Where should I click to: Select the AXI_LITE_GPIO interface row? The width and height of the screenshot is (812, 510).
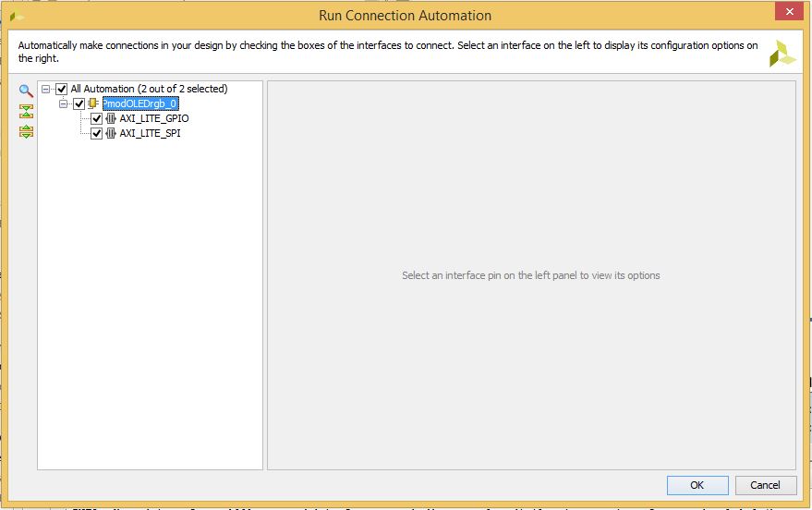point(153,118)
